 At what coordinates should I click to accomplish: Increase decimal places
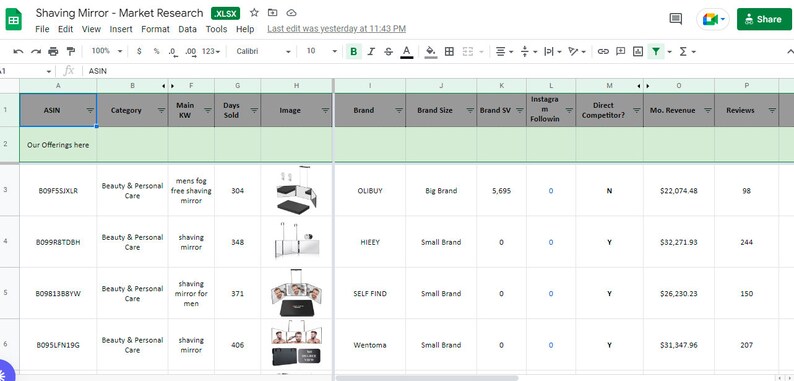191,51
